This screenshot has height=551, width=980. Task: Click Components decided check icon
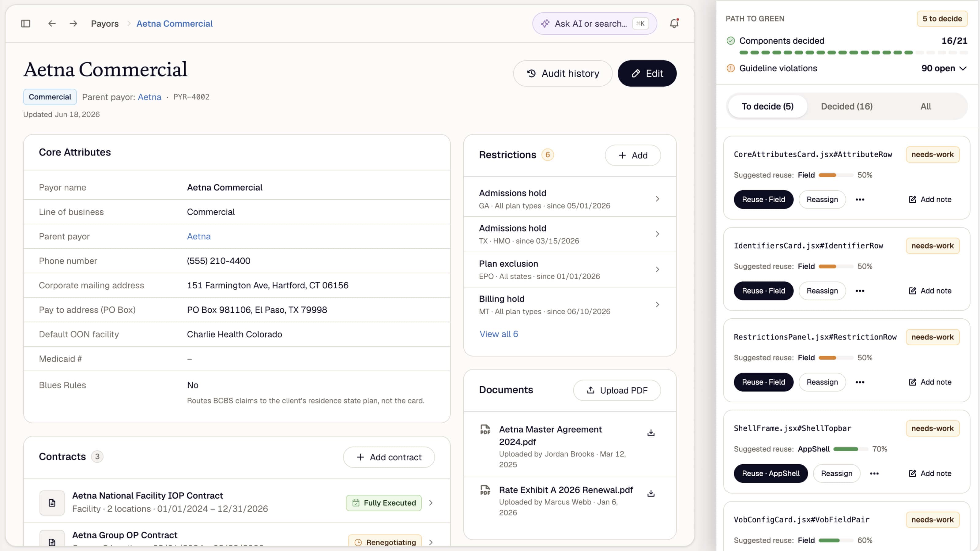[x=730, y=41]
